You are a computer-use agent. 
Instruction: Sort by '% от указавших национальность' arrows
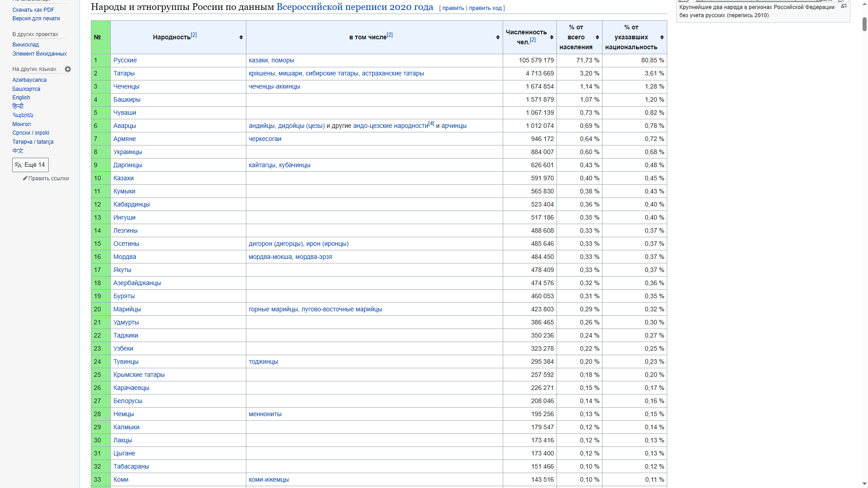point(662,38)
